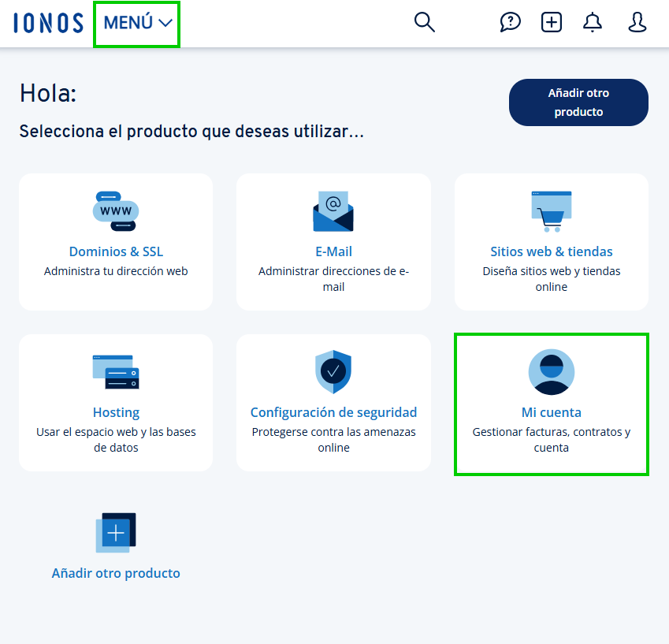The image size is (669, 644).
Task: Select the shopping cart icon for Sitios web
Action: tap(551, 210)
